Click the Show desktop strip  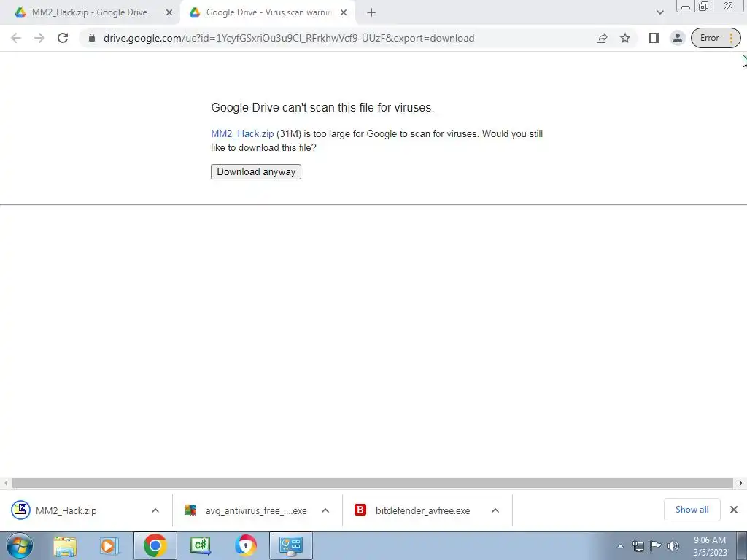pos(742,545)
